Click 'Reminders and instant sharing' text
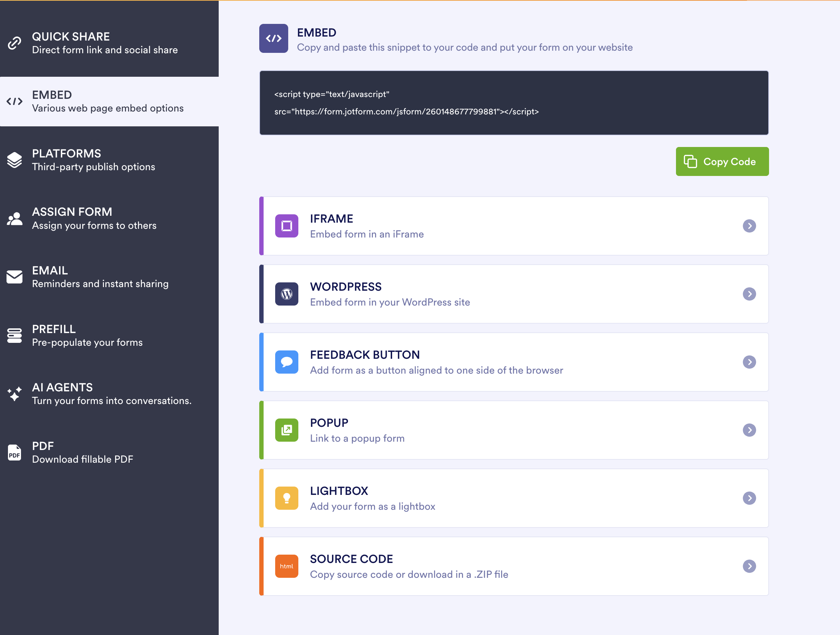 pos(100,284)
